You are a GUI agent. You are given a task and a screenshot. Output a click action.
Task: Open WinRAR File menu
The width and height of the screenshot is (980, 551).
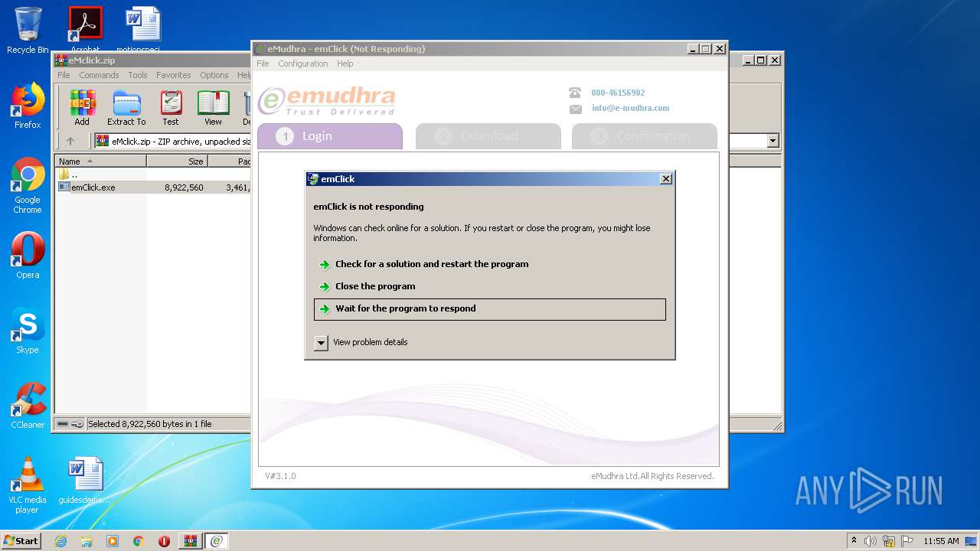click(64, 75)
